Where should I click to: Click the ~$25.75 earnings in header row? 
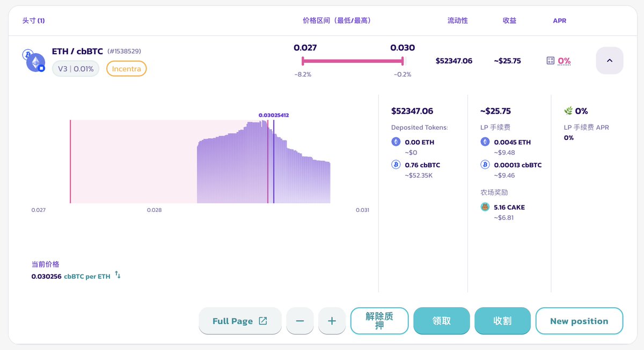pos(507,61)
